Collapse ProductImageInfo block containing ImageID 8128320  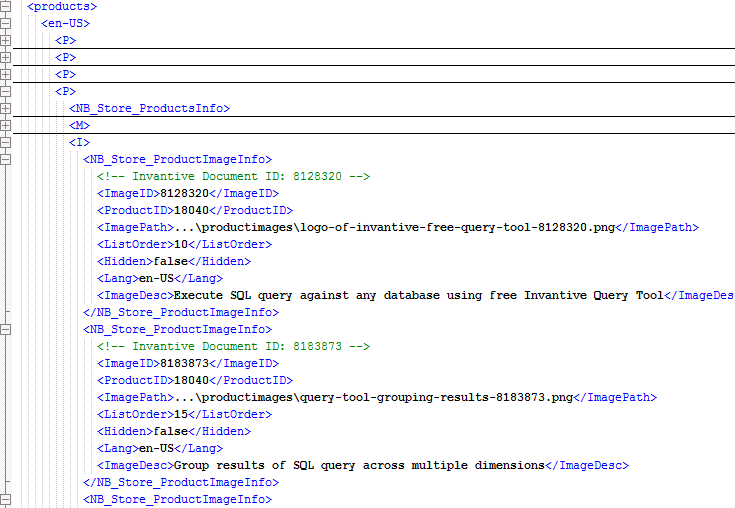point(5,159)
